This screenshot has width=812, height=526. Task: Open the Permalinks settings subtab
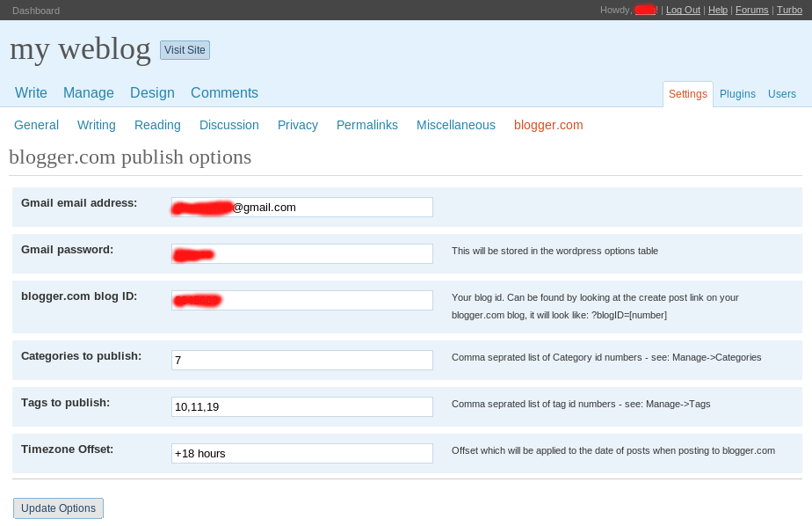click(367, 125)
